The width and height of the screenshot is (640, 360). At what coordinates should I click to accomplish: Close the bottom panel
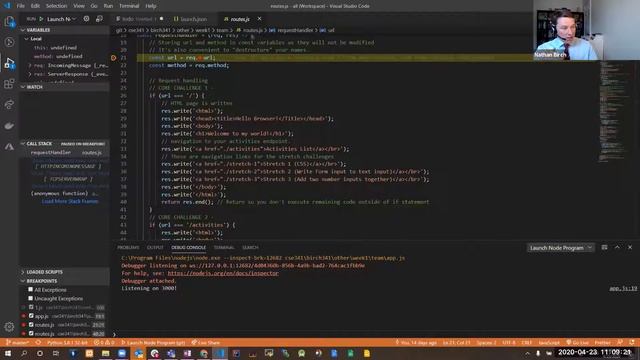click(x=630, y=247)
